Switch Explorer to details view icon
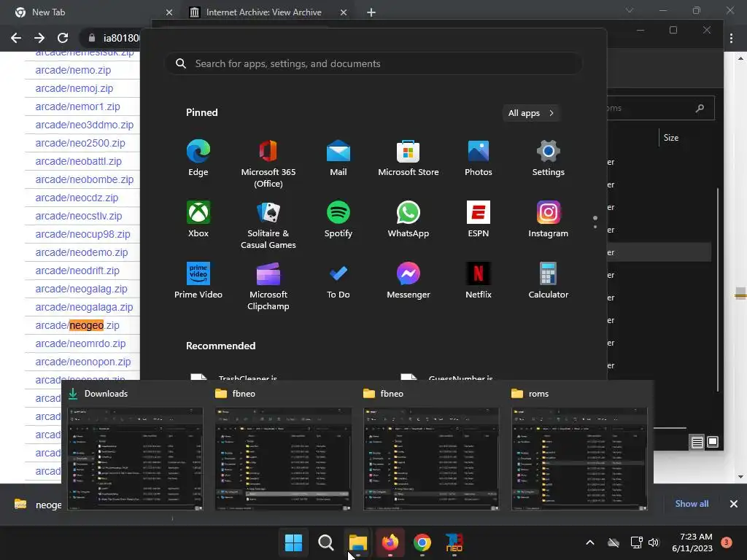The width and height of the screenshot is (747, 560). (x=697, y=443)
